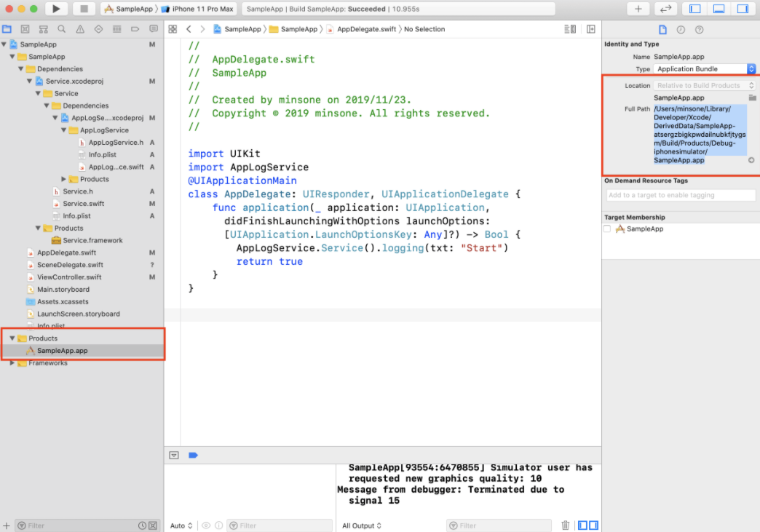
Task: Hide the navigator panel
Action: coord(694,9)
